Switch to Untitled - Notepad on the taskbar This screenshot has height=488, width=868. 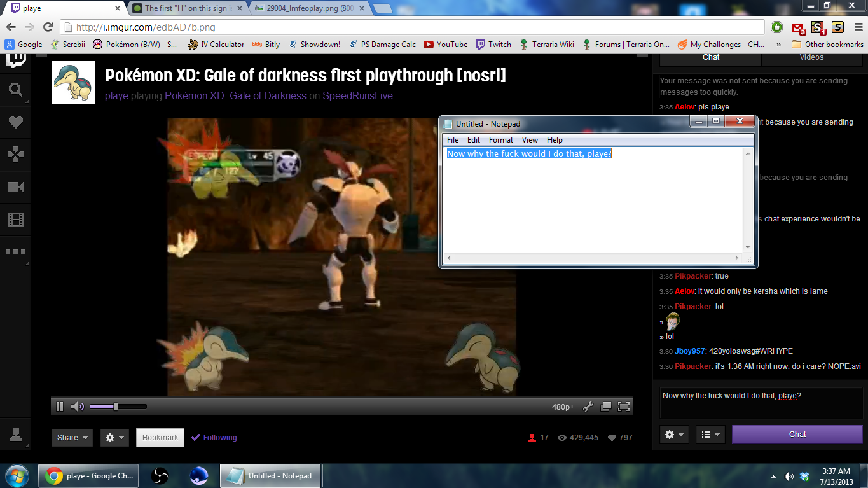click(x=270, y=476)
